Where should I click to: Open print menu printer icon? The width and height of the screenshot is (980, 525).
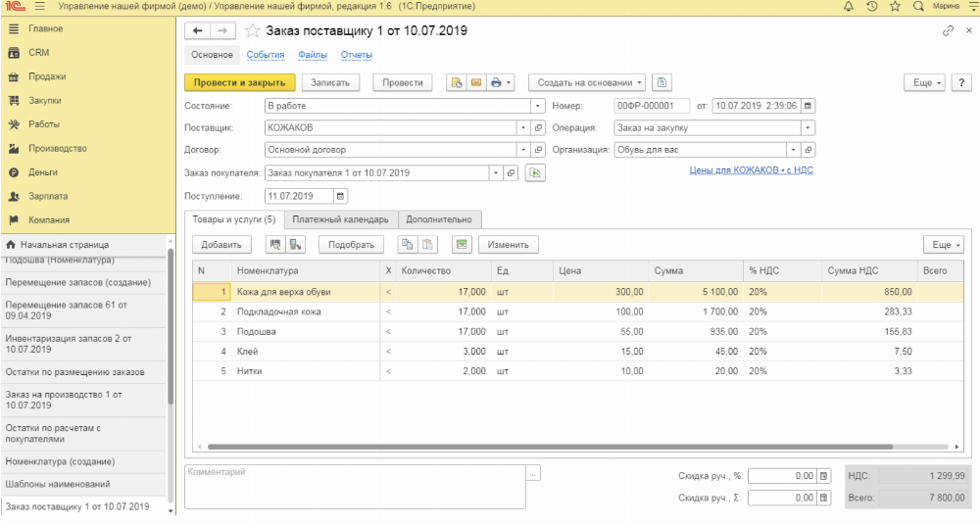tap(501, 82)
